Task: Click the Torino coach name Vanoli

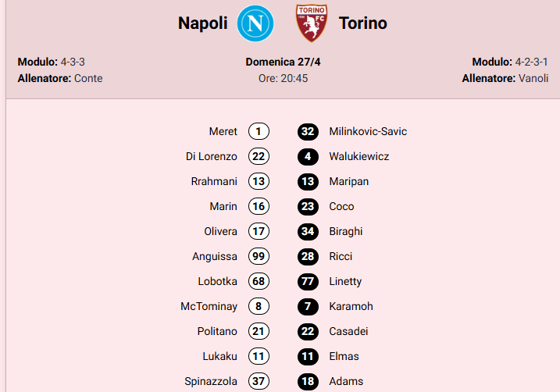Action: [x=533, y=78]
